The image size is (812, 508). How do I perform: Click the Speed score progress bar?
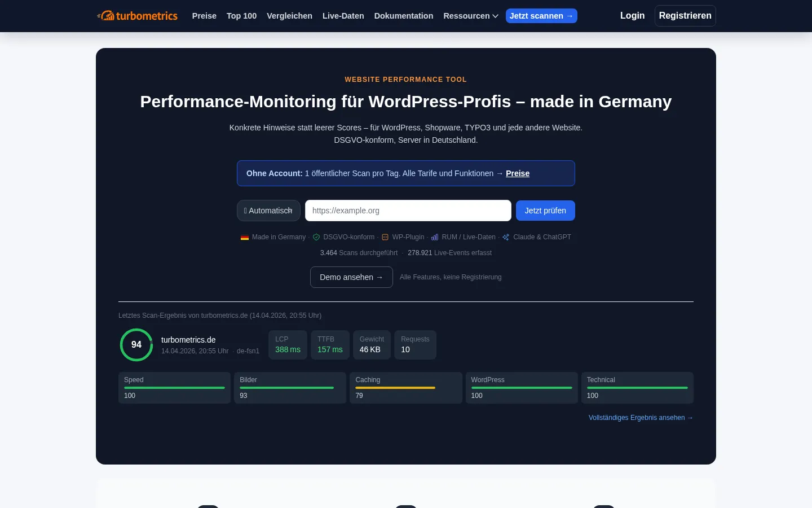(x=174, y=388)
